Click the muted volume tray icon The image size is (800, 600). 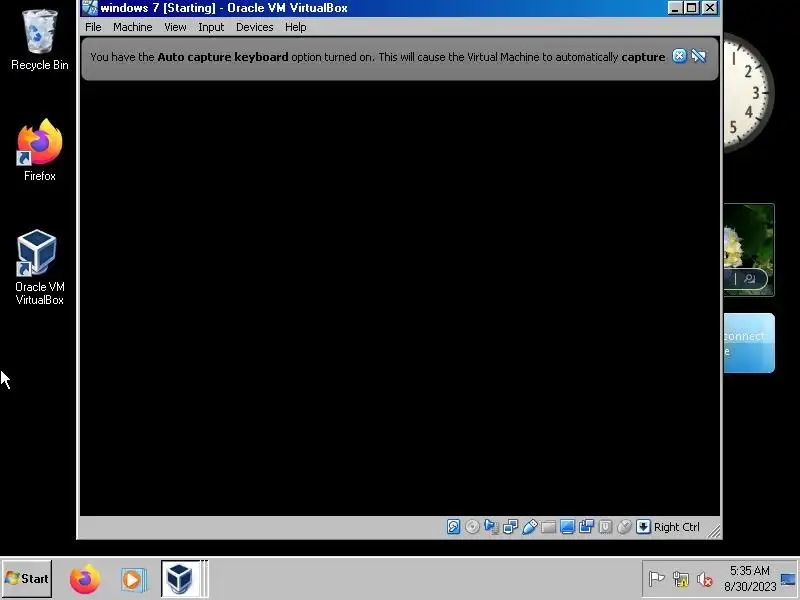(x=705, y=579)
